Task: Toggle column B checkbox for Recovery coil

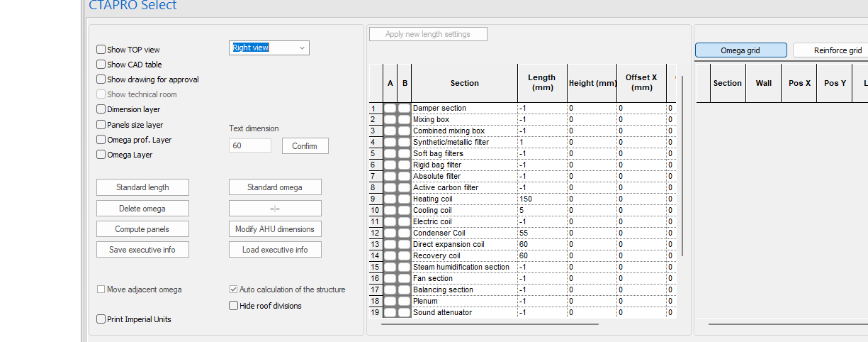Action: click(404, 256)
